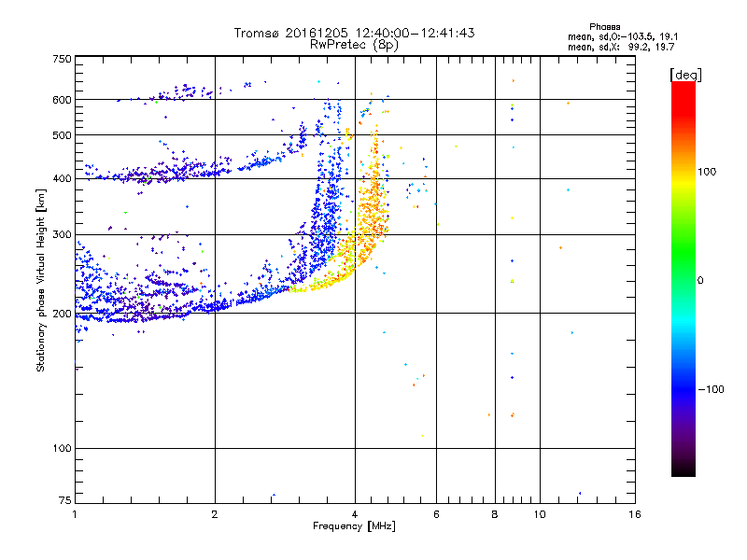747x560 pixels.
Task: Click the colorbar tick label '100'
Action: coord(707,172)
